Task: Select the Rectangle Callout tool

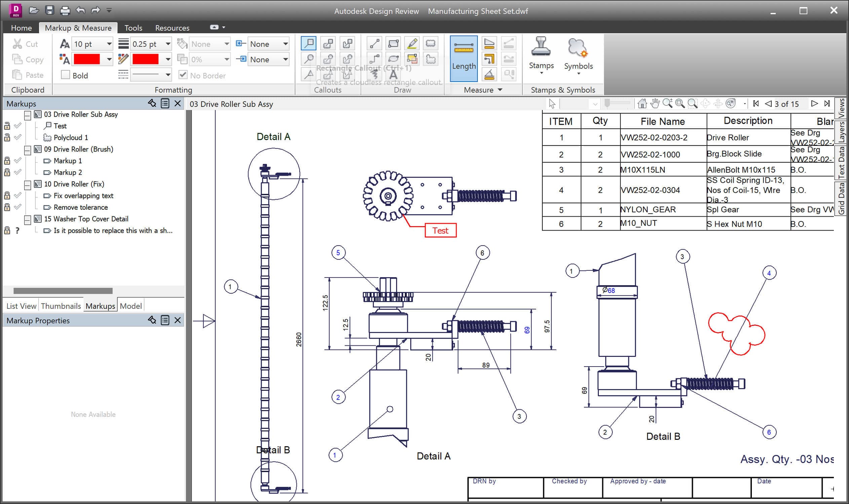Action: coord(308,43)
